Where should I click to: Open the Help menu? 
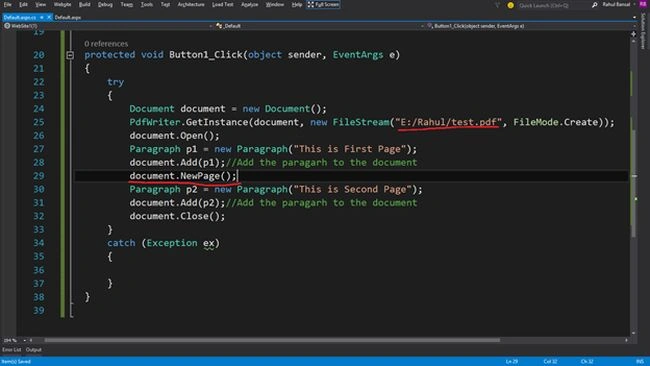[296, 5]
